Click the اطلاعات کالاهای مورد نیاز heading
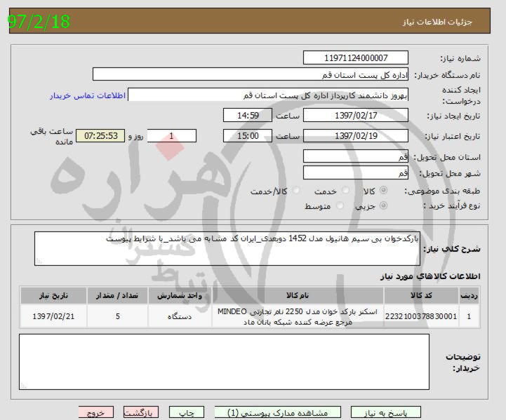This screenshot has width=506, height=420. [x=430, y=276]
